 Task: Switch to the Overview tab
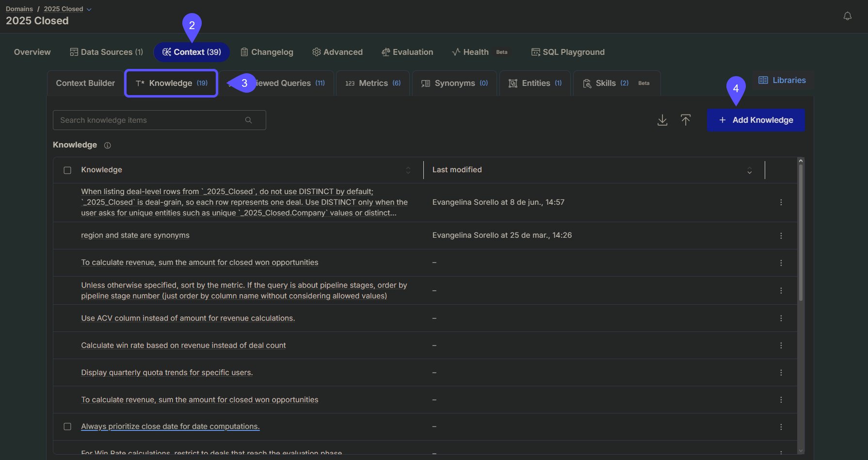click(32, 52)
